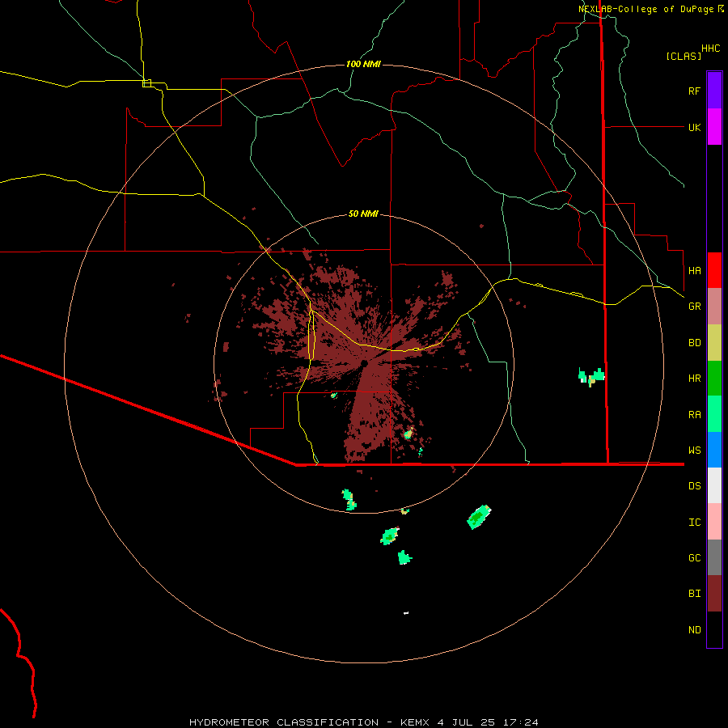
Task: Click the "RA" legend label
Action: 695,415
